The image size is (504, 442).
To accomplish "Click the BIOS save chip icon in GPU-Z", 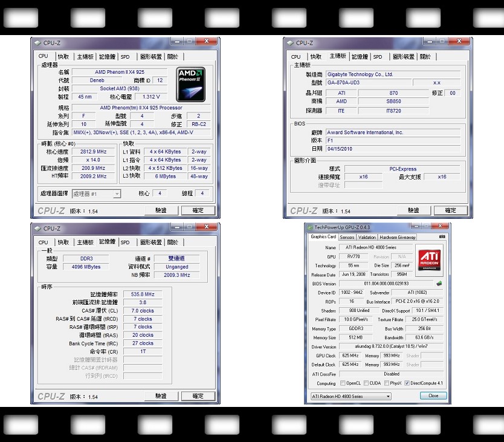I will (439, 284).
